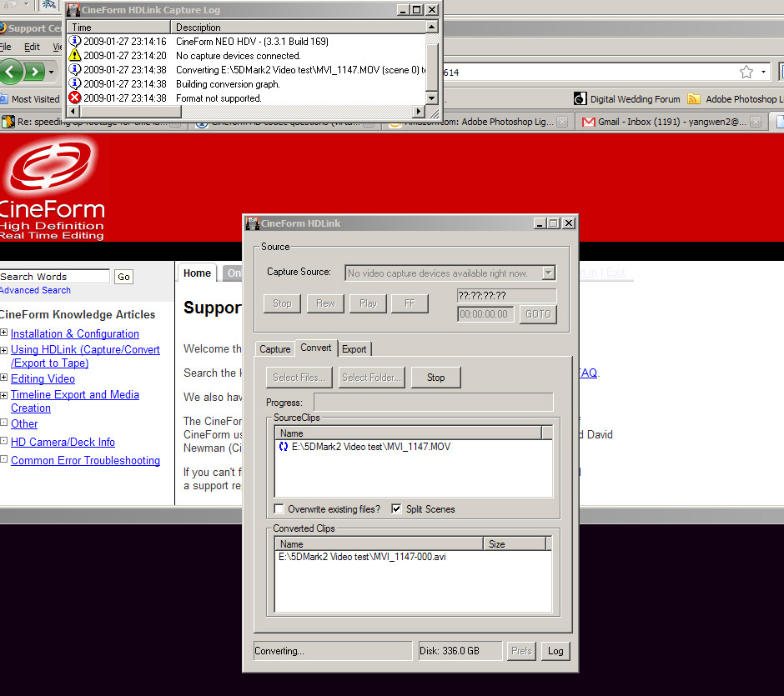This screenshot has width=784, height=696.
Task: Click the bookmark star in address bar
Action: (x=746, y=72)
